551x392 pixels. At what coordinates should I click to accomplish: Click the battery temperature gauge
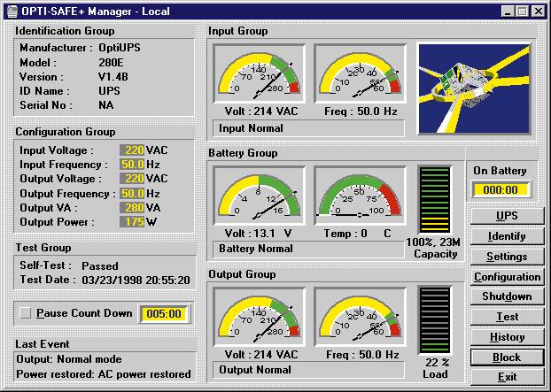(360, 195)
